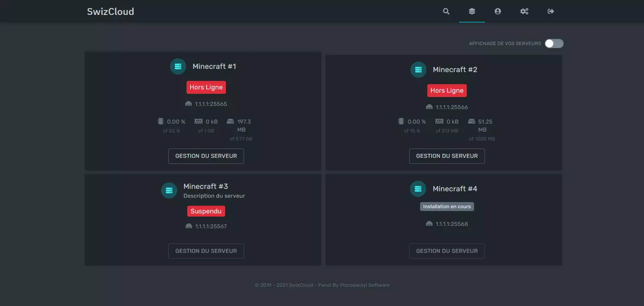Open the account profile icon
The image size is (644, 306).
point(497,11)
